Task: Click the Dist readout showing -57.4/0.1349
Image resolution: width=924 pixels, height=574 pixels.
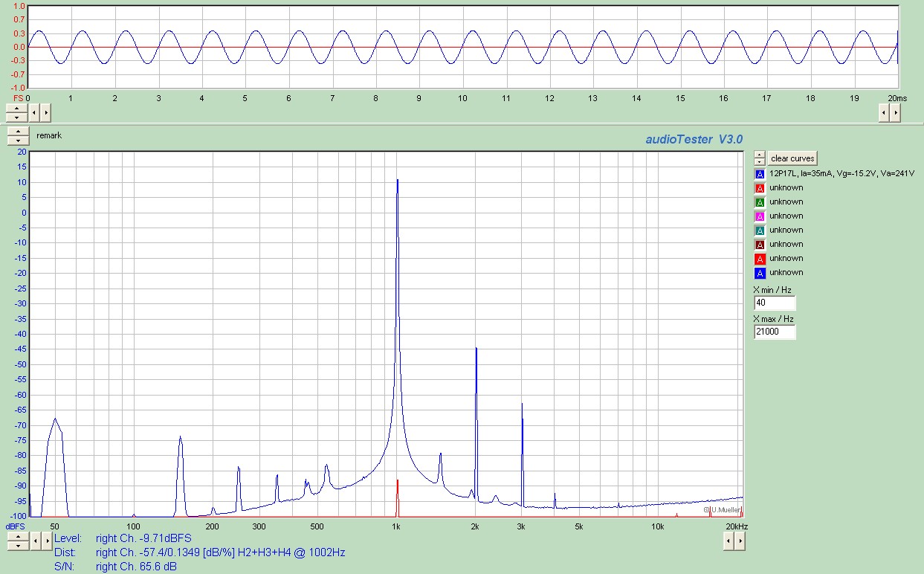Action: [x=220, y=552]
